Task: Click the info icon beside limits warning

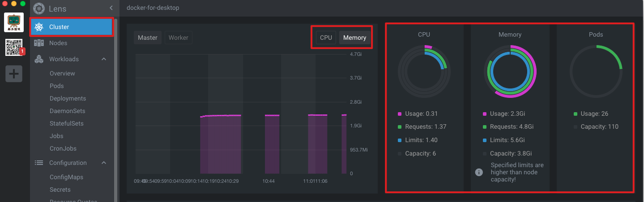Action: tap(479, 172)
